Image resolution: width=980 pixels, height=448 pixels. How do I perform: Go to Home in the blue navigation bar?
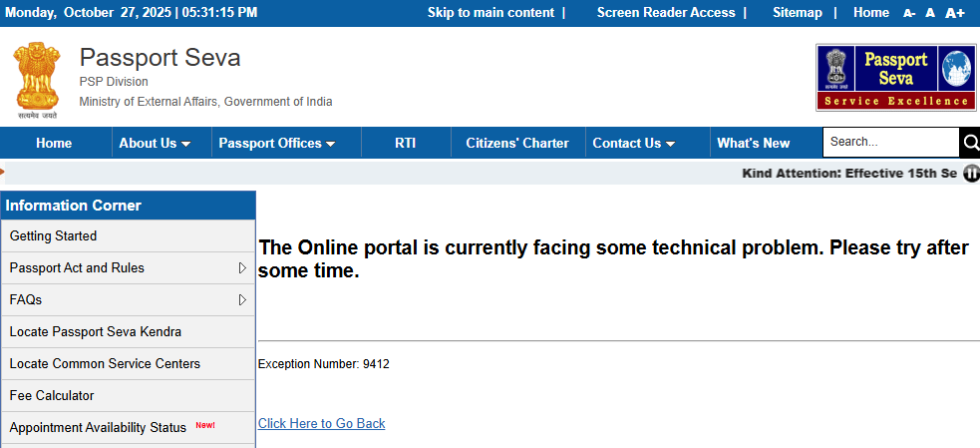[x=54, y=144]
